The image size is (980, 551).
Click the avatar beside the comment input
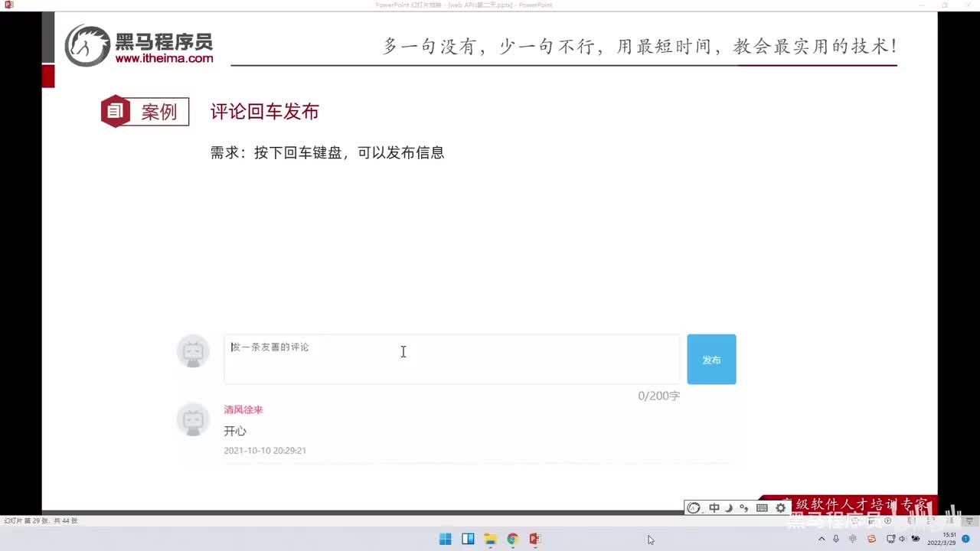pyautogui.click(x=193, y=351)
